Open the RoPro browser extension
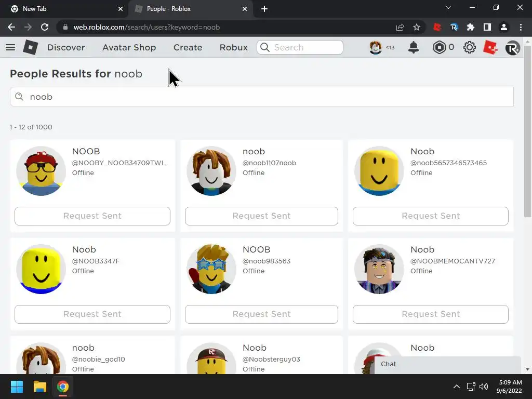 (x=454, y=27)
